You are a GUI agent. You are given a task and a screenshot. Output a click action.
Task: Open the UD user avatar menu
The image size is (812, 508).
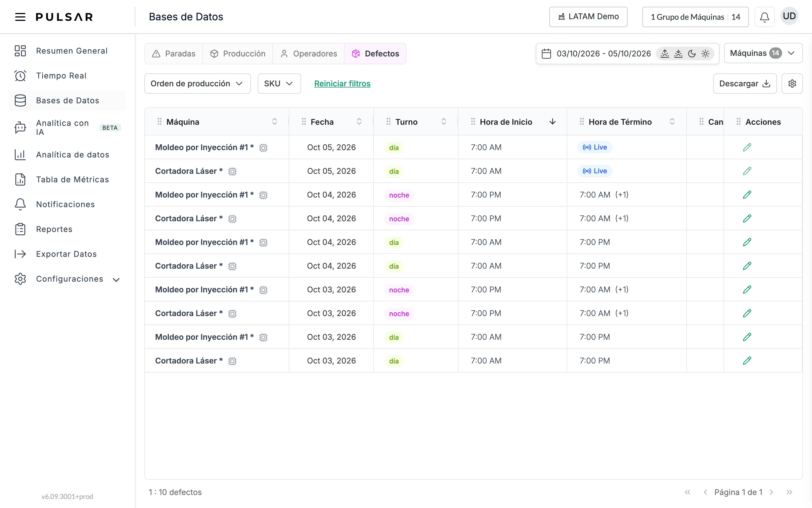coord(789,16)
